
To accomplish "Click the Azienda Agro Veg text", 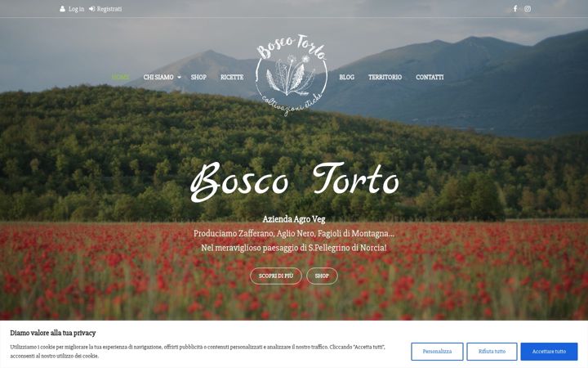I will tap(294, 219).
